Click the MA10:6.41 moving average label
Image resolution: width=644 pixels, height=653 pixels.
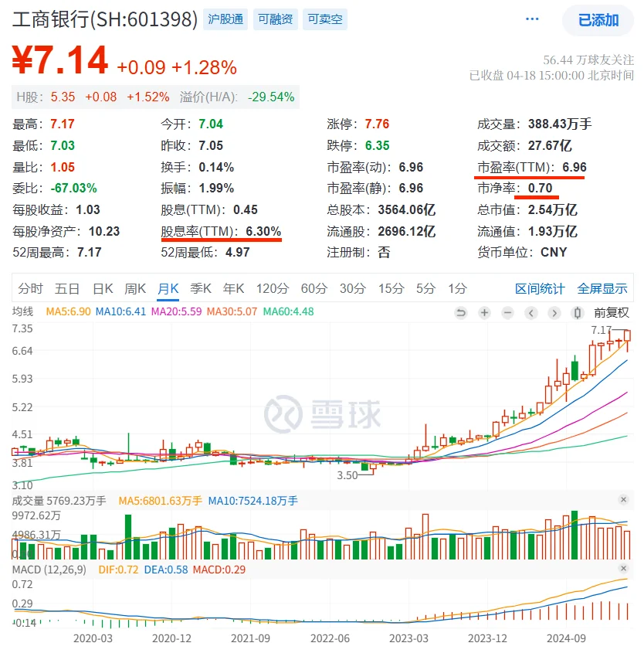[120, 311]
